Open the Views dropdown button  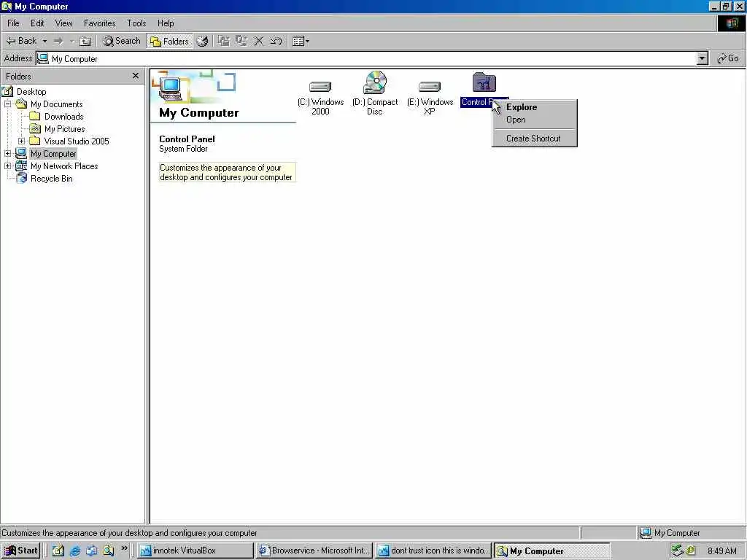coord(301,42)
